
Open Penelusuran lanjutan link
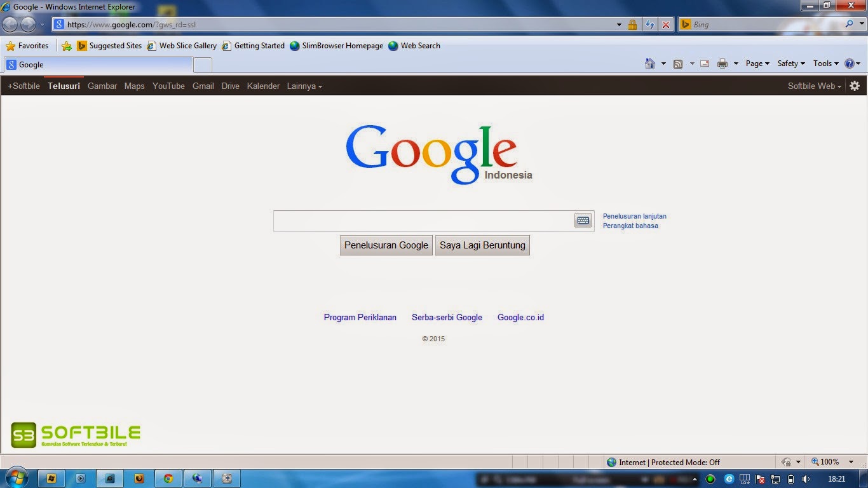pyautogui.click(x=635, y=216)
